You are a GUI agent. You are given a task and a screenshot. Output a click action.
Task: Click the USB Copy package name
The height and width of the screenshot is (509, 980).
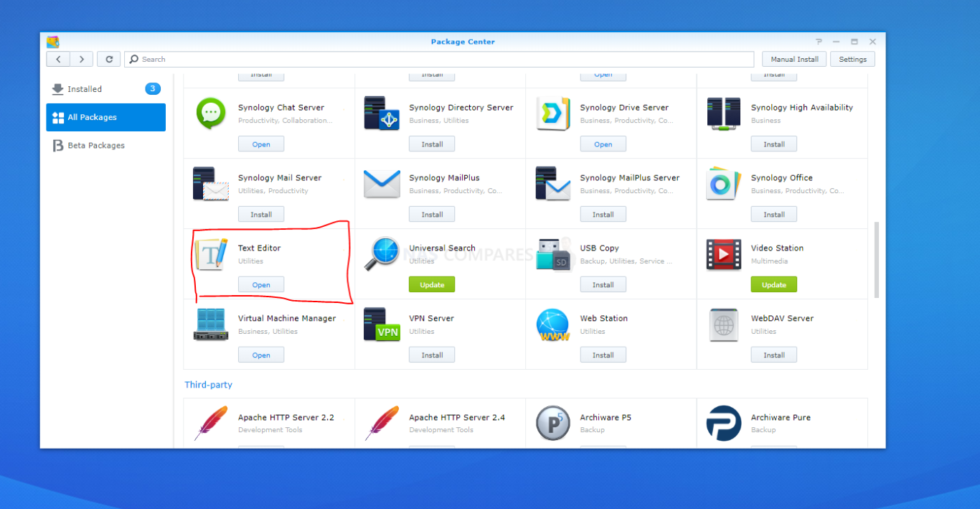[x=600, y=248]
